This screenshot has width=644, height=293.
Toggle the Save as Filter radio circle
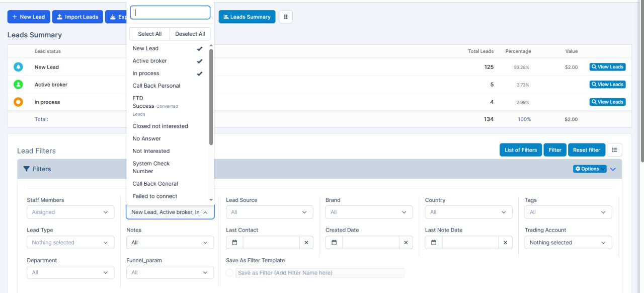click(230, 273)
